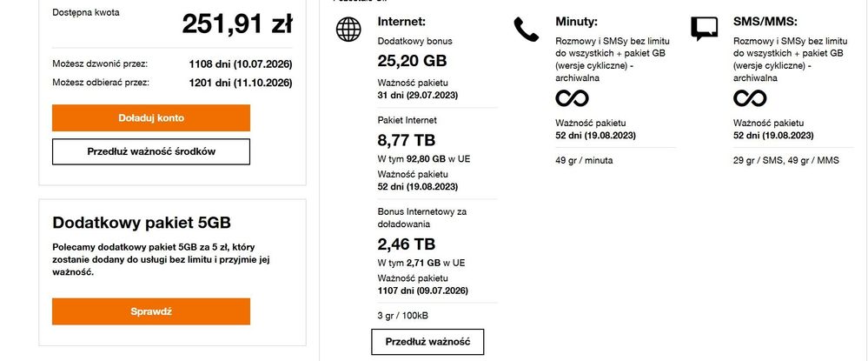Viewport: 868px width, 361px height.
Task: Select the Dodatkowy pakiet 5GB heading
Action: 142,222
